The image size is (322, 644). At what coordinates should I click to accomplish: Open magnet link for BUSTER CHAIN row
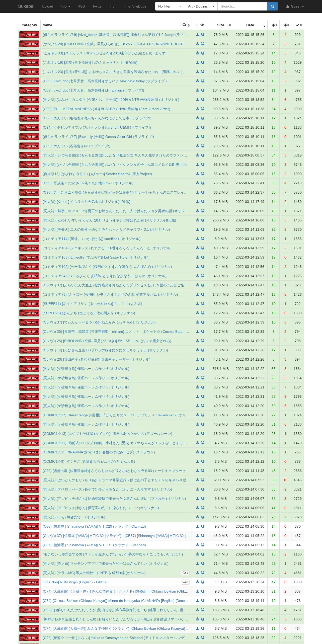(203, 109)
